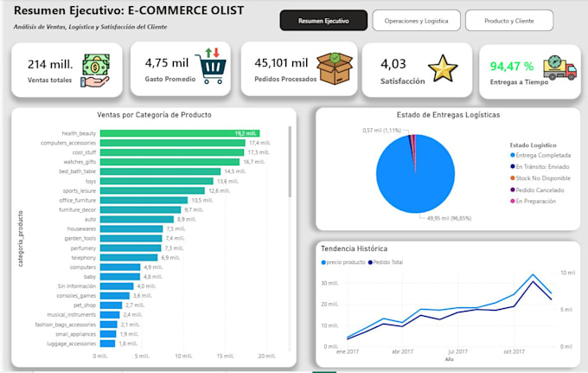Screen dimensions: 588x373
Task: Select the health_beauty bar
Action: pos(180,133)
